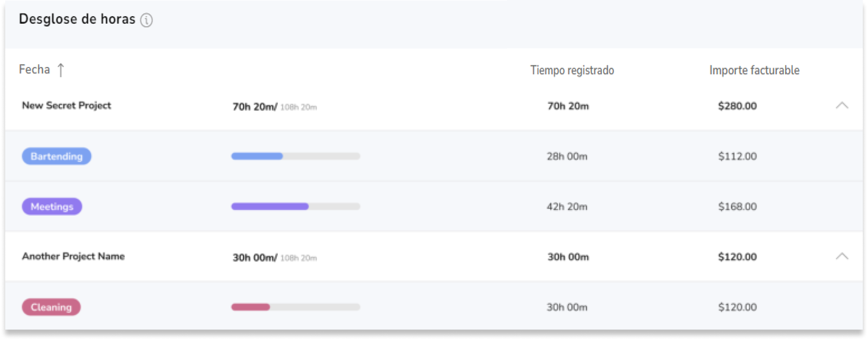Select the Cleaning tag
Viewport: 868px width, 340px height.
(51, 307)
